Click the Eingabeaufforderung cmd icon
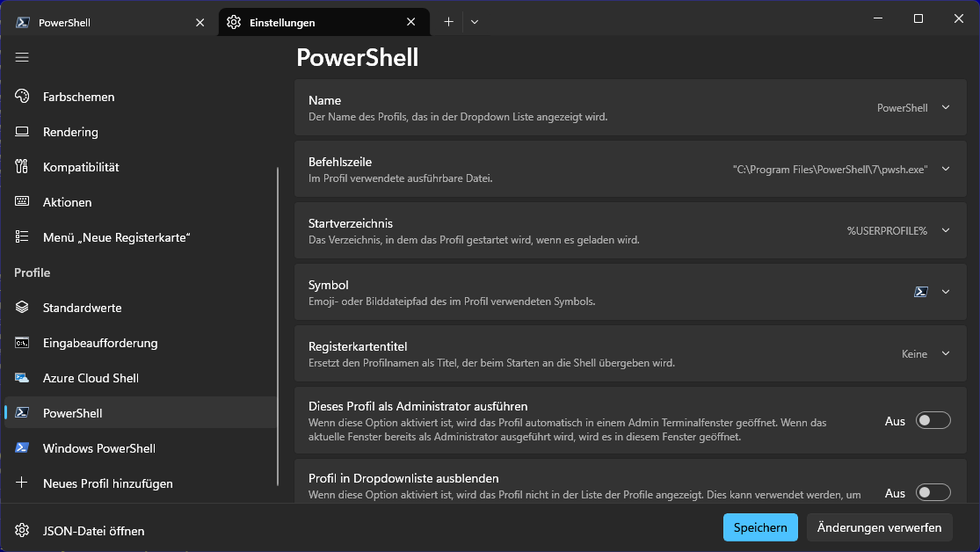Viewport: 980px width, 552px height. 22,343
